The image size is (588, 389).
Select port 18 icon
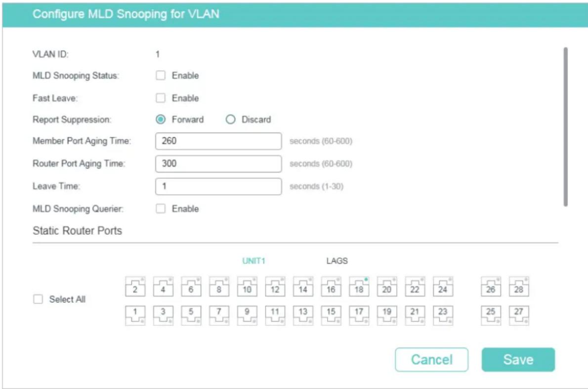click(x=359, y=287)
